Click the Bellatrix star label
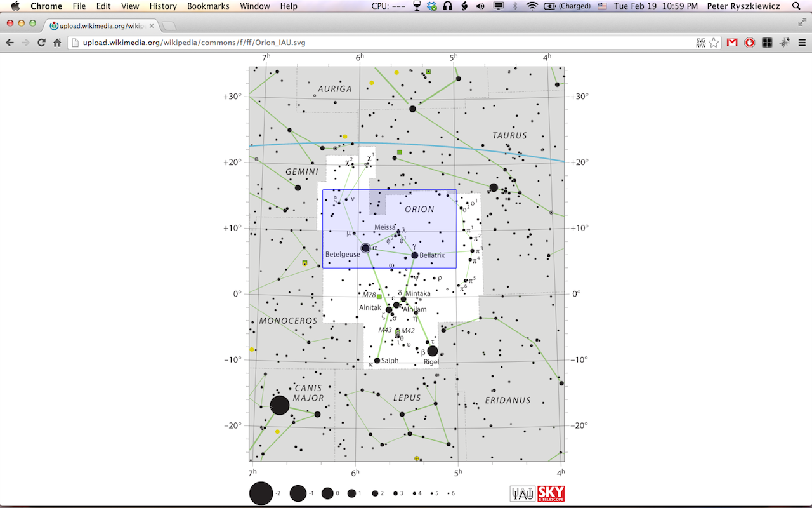812x508 pixels. (432, 255)
